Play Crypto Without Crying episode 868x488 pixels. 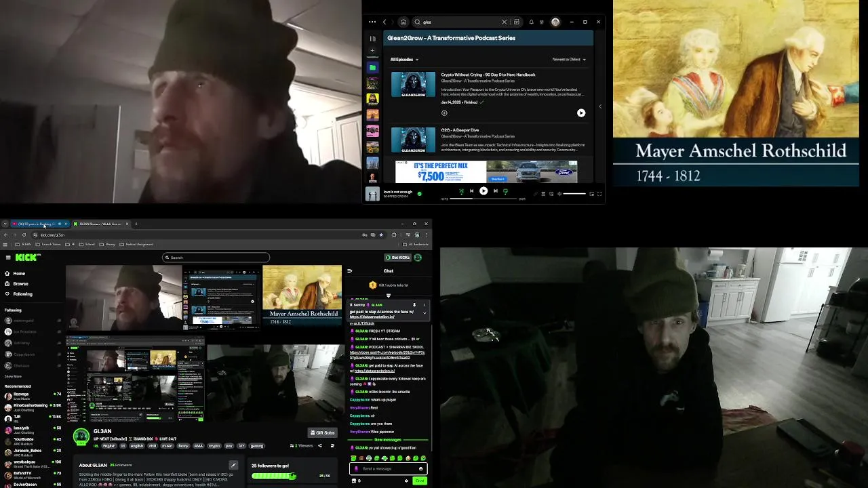581,113
